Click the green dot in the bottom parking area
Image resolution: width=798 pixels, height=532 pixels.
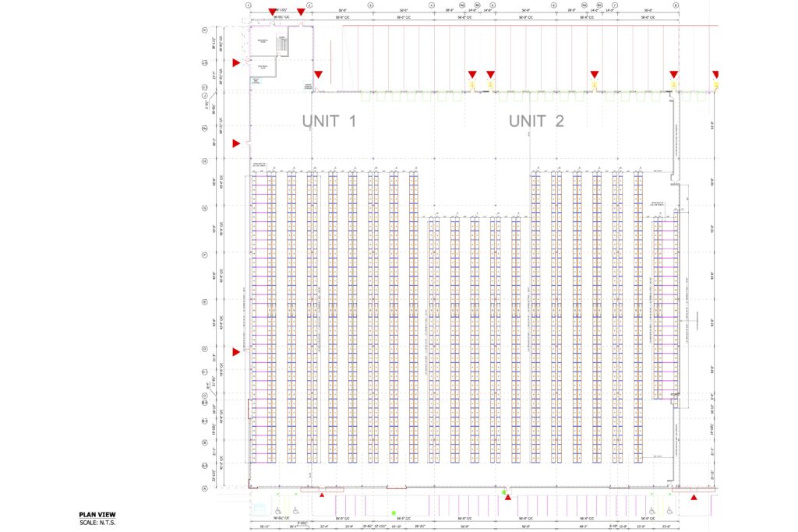pos(394,513)
